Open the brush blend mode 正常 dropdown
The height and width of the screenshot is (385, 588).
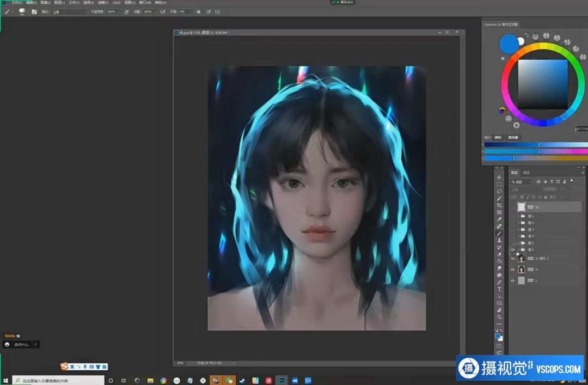point(69,12)
